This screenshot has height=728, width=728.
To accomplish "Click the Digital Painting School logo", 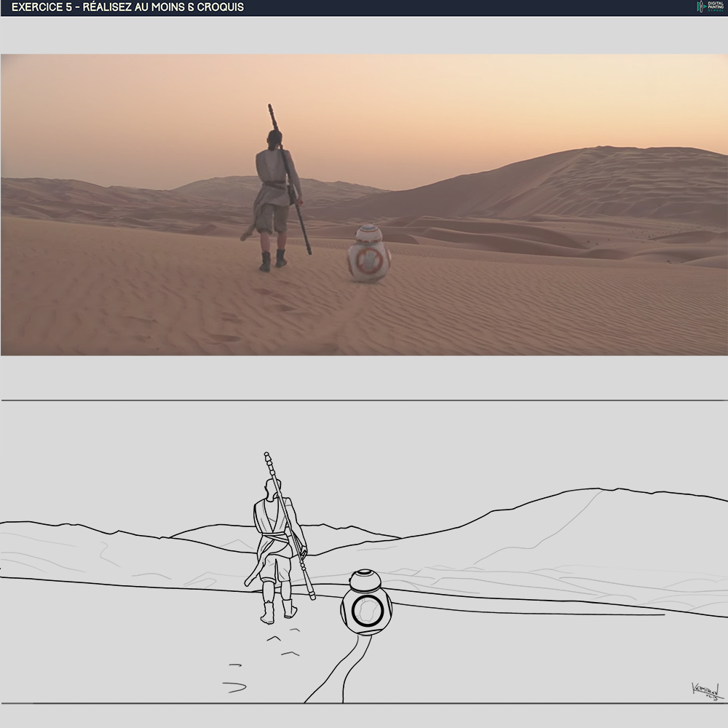I will (709, 7).
